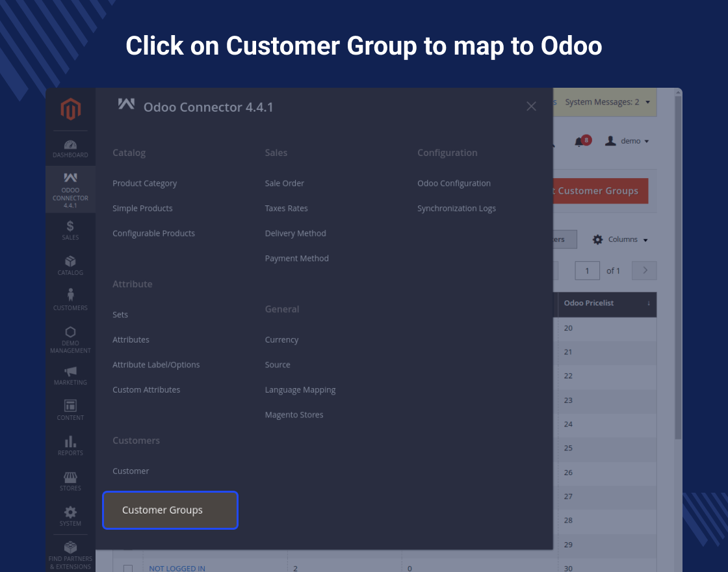Open Taxes Rates menu entry

click(287, 209)
